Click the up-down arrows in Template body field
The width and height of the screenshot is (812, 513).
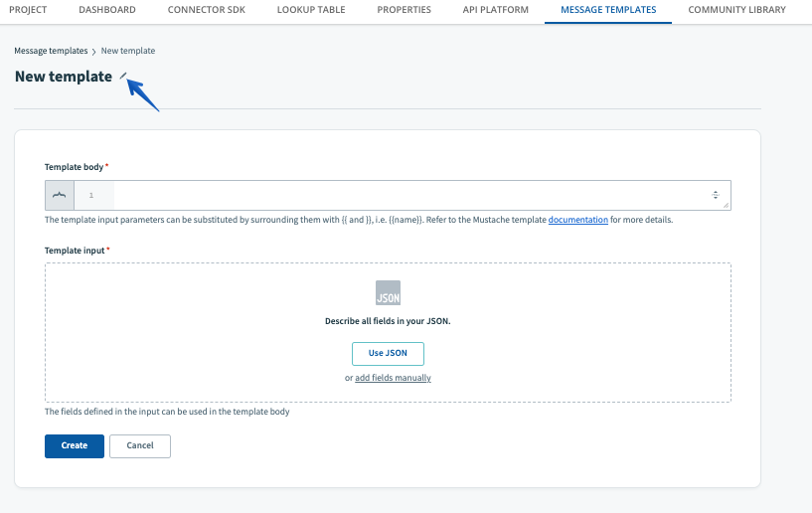(x=716, y=195)
